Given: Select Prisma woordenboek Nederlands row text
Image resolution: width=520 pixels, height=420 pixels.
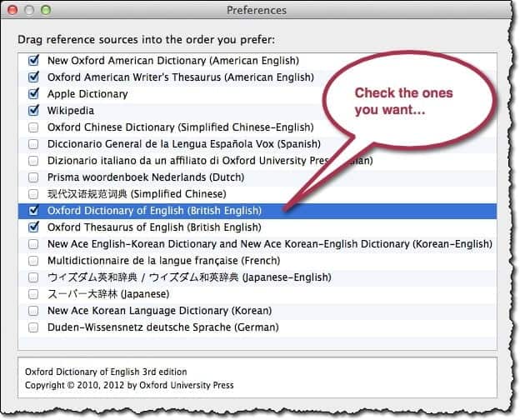Looking at the screenshot, I should 146,177.
